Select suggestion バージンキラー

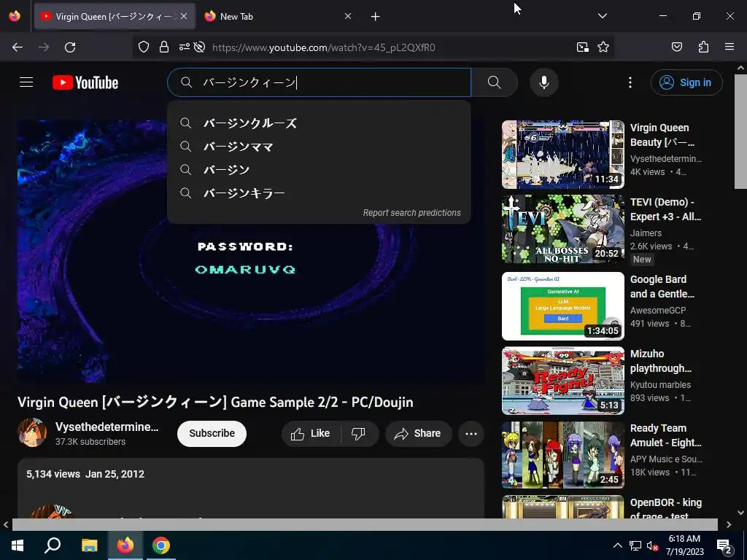point(320,192)
